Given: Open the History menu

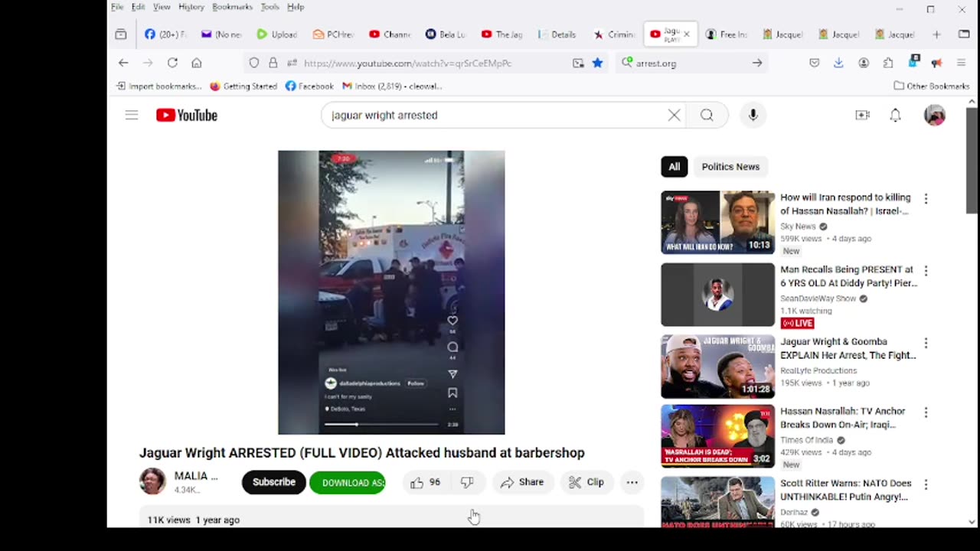Looking at the screenshot, I should coord(191,7).
